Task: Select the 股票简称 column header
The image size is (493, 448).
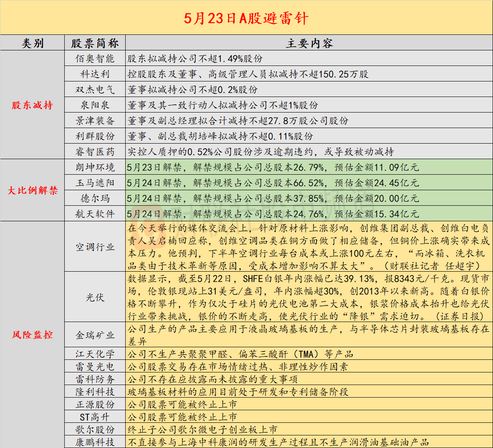Action: [95, 43]
